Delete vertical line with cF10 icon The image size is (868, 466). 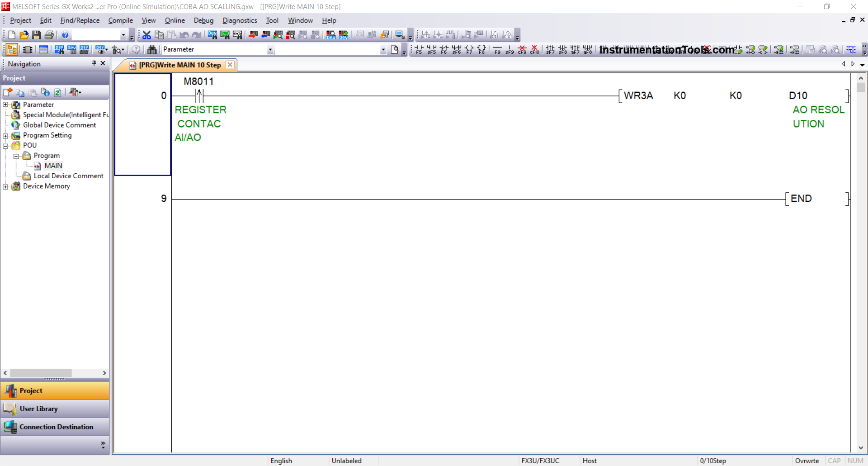[535, 49]
